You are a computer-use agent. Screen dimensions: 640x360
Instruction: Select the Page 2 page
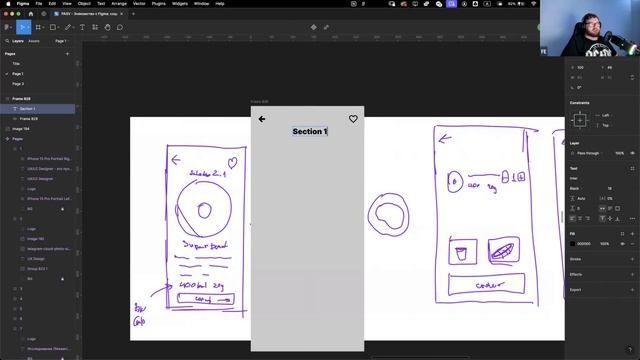coord(18,84)
